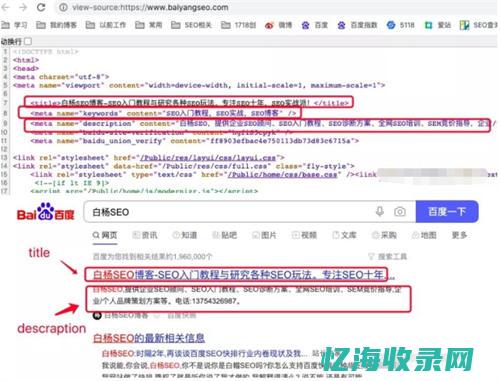Click the meta viewport line in source
The width and height of the screenshot is (500, 381).
pos(199,85)
